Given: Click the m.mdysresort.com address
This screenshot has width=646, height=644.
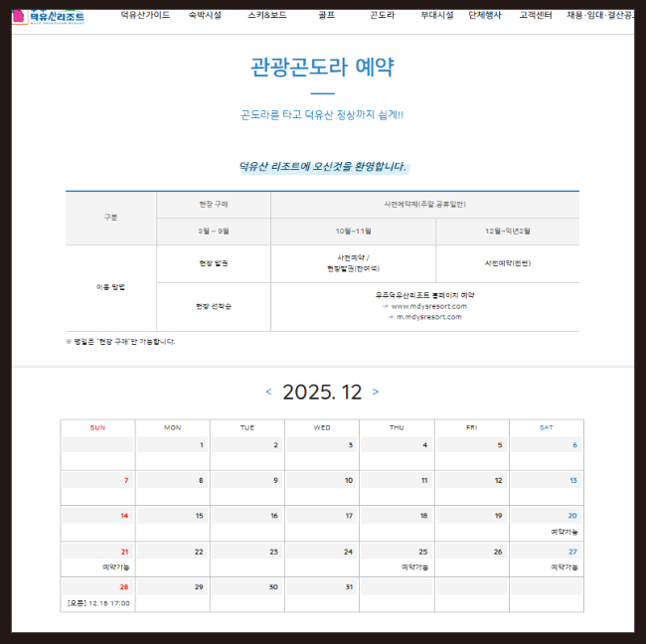Looking at the screenshot, I should 429,317.
